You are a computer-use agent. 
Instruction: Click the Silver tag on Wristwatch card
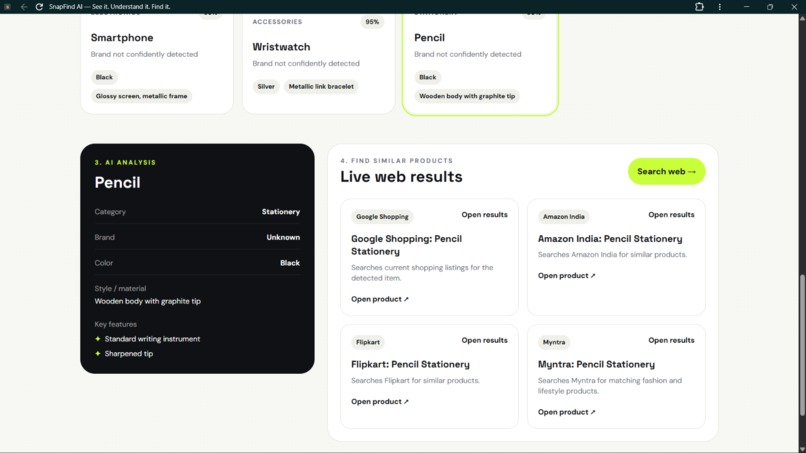click(x=266, y=87)
